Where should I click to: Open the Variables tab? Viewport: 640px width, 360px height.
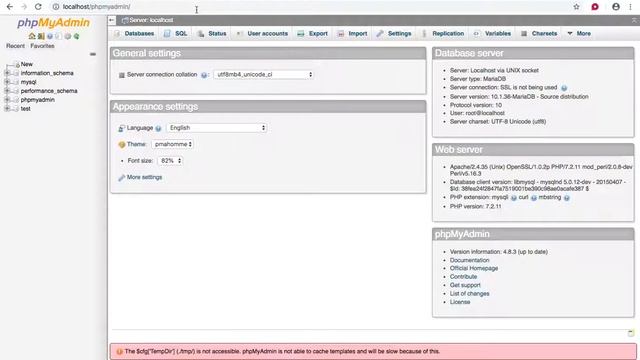(x=493, y=33)
